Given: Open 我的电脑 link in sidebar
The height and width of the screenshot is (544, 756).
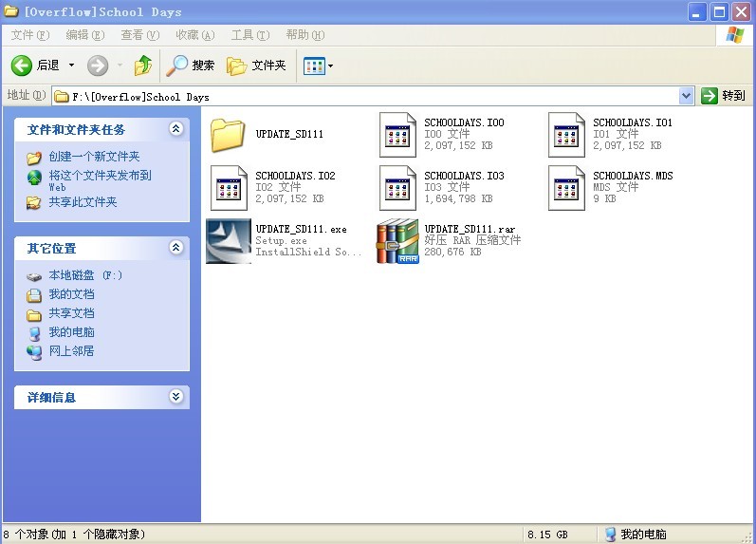Looking at the screenshot, I should click(x=71, y=332).
